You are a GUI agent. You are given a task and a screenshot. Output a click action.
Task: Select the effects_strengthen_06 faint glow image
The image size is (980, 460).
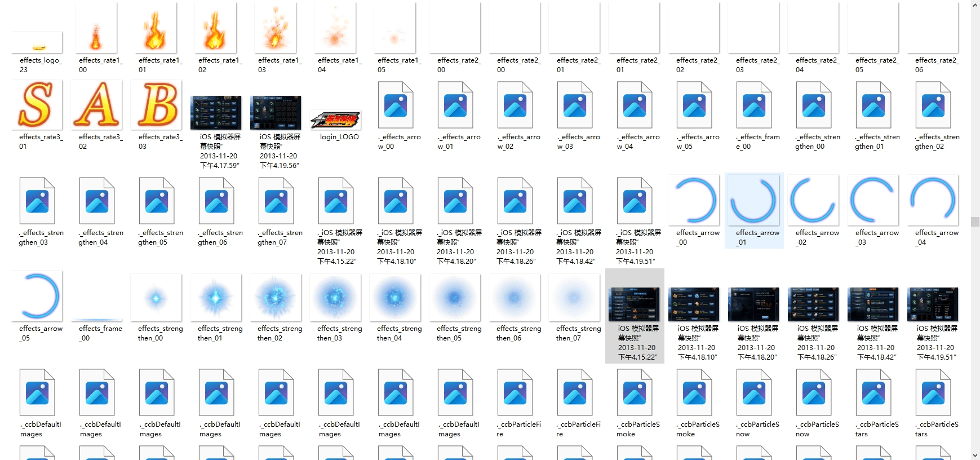(515, 298)
